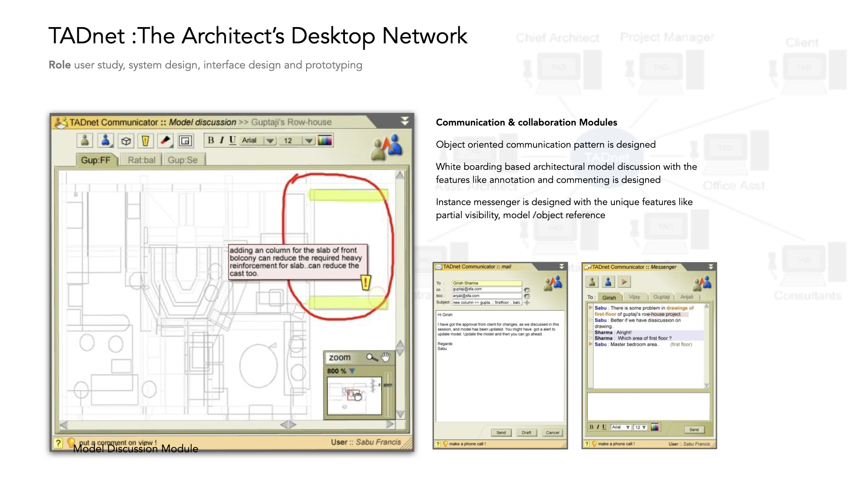Toggle italic text formatting

tap(222, 141)
